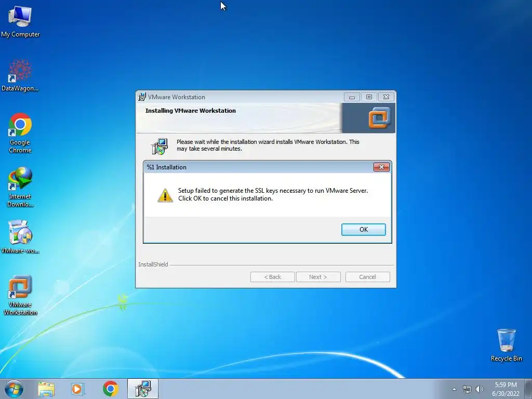
Task: Minimize the VMware Workstation installer window
Action: tap(352, 97)
